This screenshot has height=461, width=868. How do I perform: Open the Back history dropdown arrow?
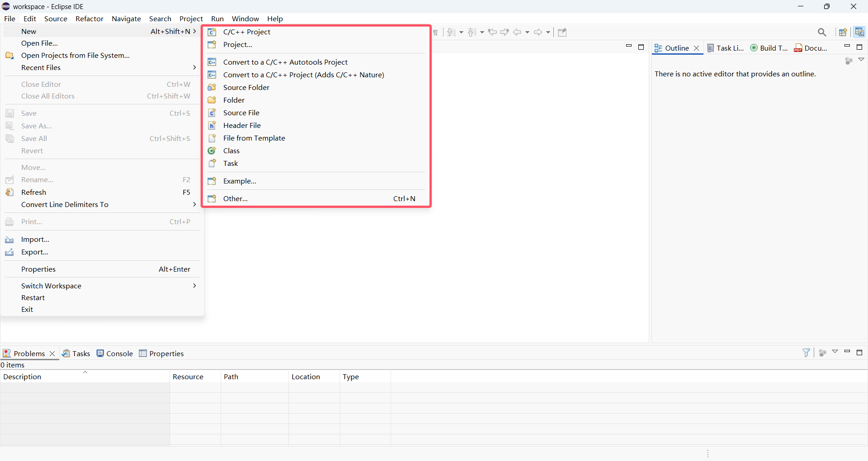tap(527, 32)
